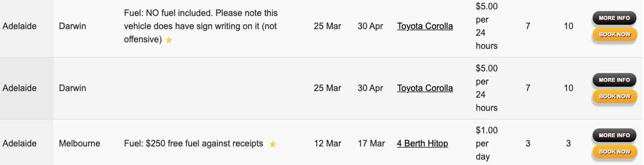The image size is (644, 165).
Task: Click the star icon after 'not offensive)'
Action: tap(169, 40)
